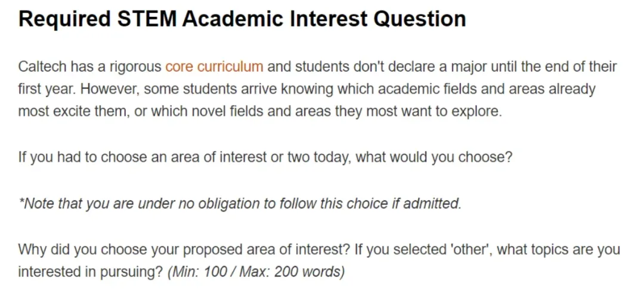Click the phrase first year
This screenshot has height=289, width=644.
tap(46, 89)
